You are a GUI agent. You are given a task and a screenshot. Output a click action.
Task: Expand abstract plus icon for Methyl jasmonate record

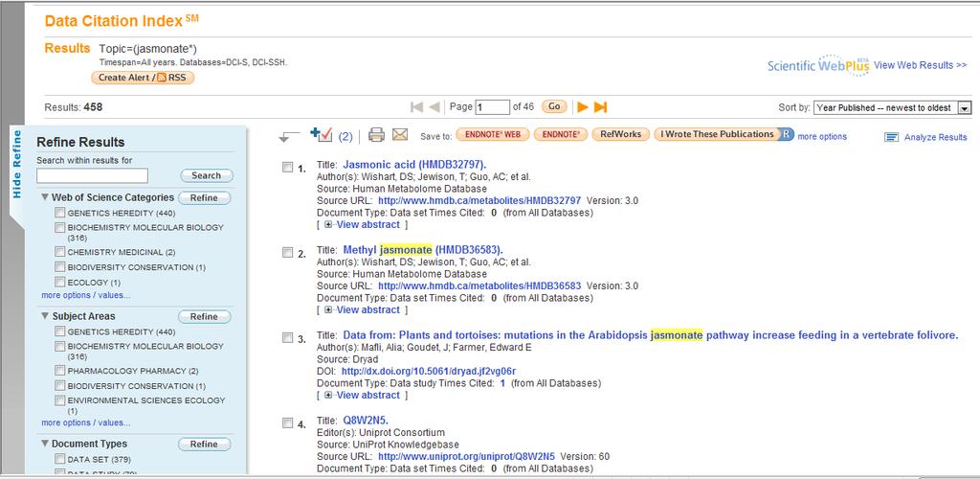point(329,309)
